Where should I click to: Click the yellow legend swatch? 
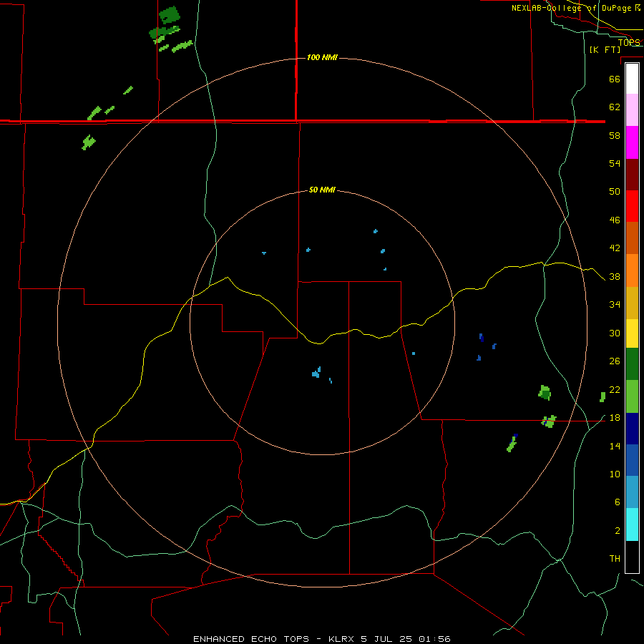[632, 333]
